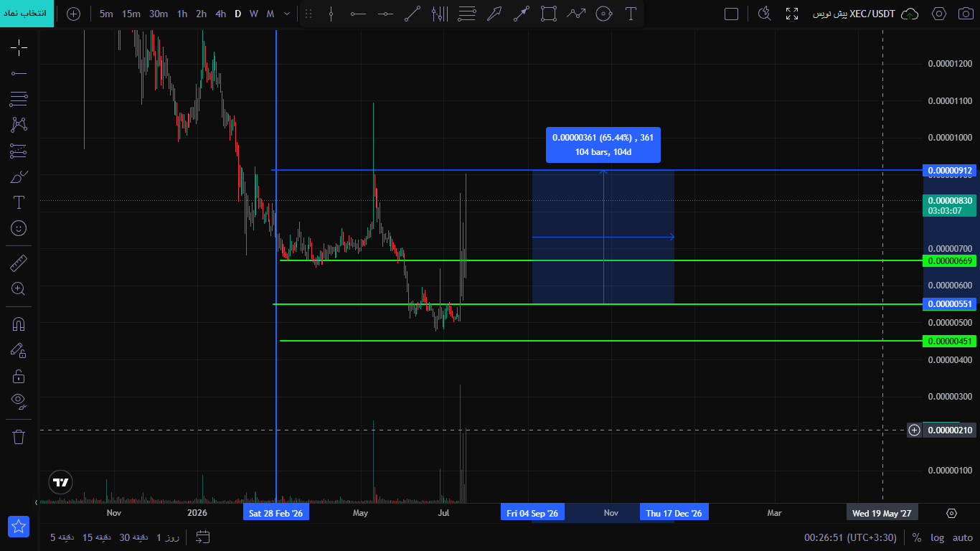Image resolution: width=980 pixels, height=551 pixels.
Task: Select the horizontal line tool in left sidebar
Action: tap(19, 73)
